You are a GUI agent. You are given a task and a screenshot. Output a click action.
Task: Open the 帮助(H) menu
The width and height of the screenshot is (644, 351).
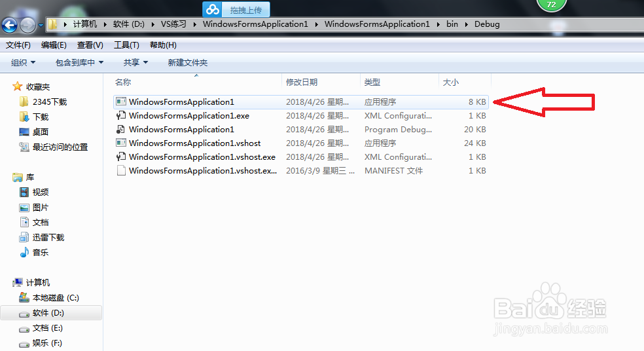coord(163,45)
